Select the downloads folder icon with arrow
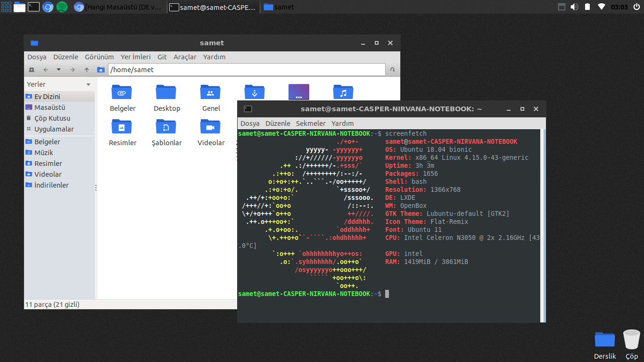This screenshot has height=362, width=644. [255, 92]
